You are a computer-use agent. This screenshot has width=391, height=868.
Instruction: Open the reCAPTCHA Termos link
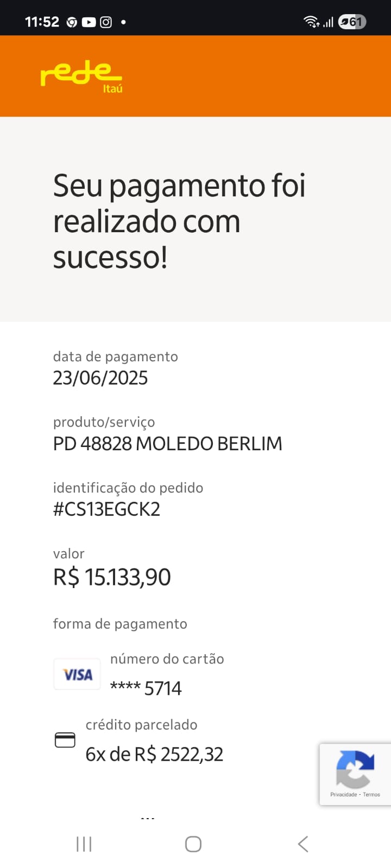pos(372,795)
